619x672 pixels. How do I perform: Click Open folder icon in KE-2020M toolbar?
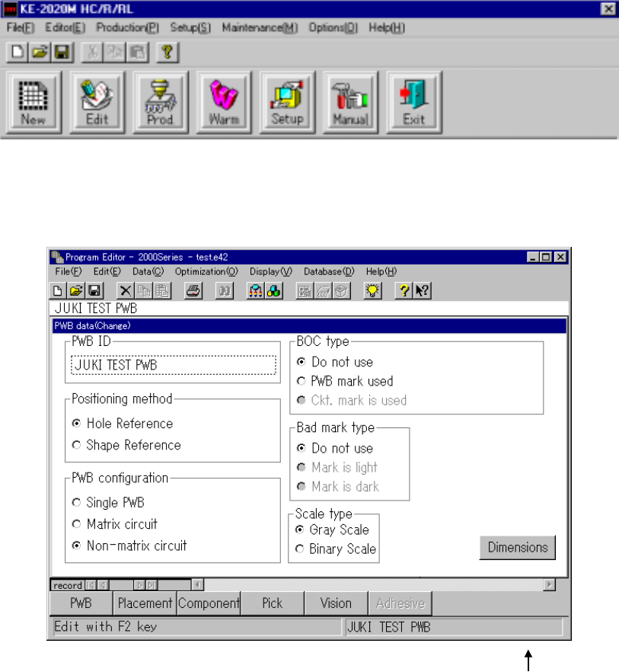pyautogui.click(x=40, y=53)
